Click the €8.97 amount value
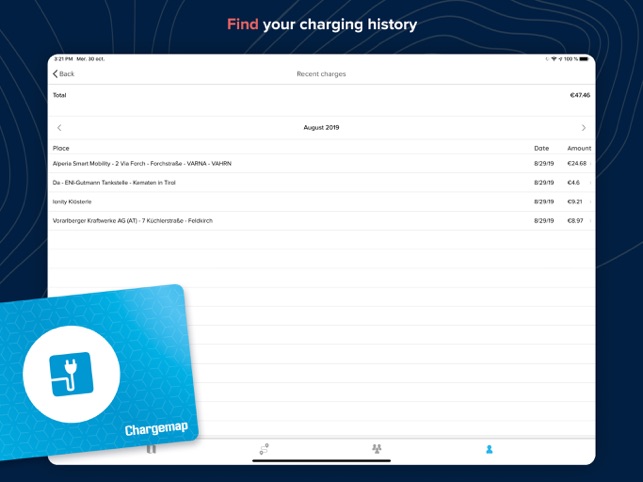The height and width of the screenshot is (482, 643). (x=575, y=221)
